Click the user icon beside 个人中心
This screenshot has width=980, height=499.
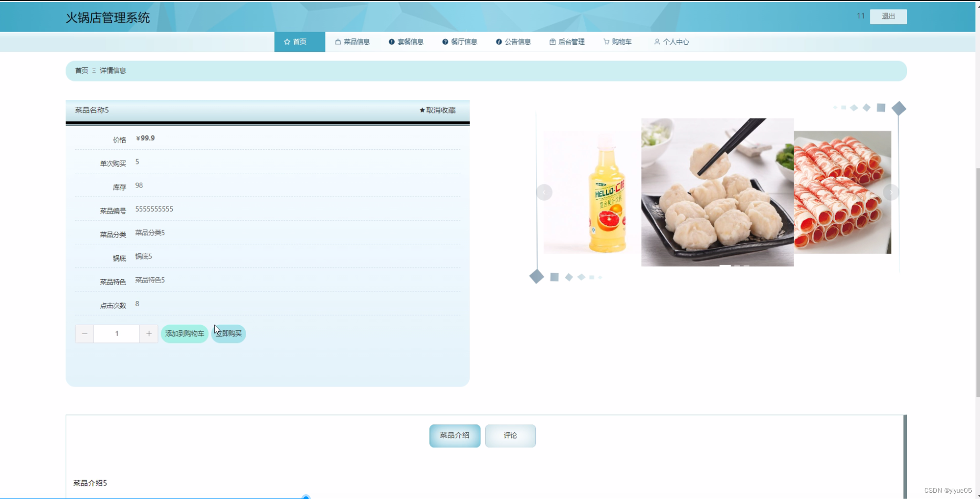pyautogui.click(x=657, y=42)
